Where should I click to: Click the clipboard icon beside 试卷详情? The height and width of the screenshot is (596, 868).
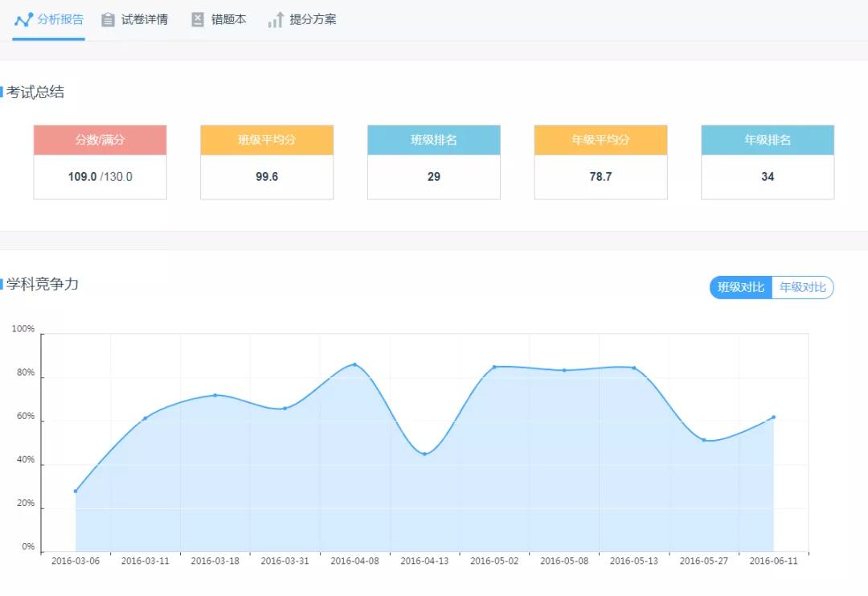pos(108,20)
